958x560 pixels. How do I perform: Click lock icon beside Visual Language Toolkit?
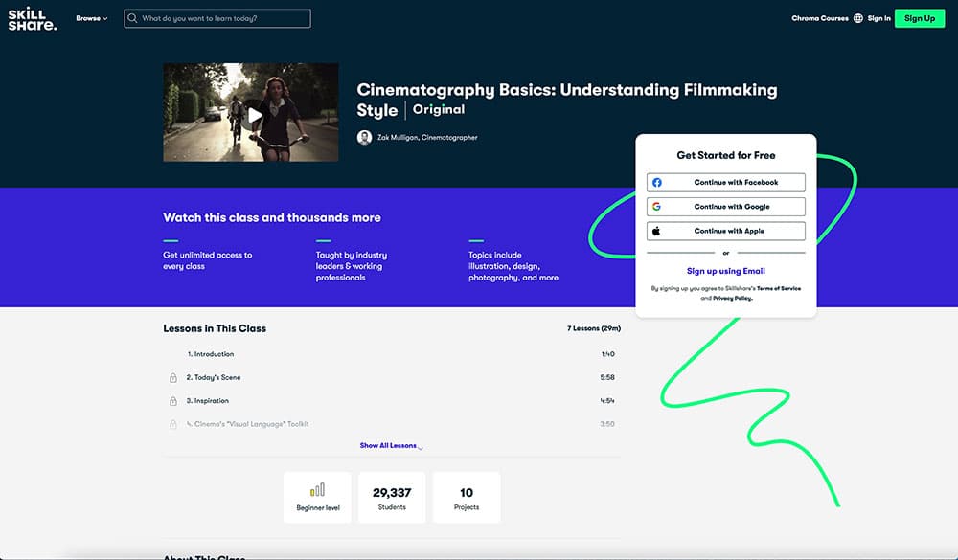pyautogui.click(x=172, y=424)
